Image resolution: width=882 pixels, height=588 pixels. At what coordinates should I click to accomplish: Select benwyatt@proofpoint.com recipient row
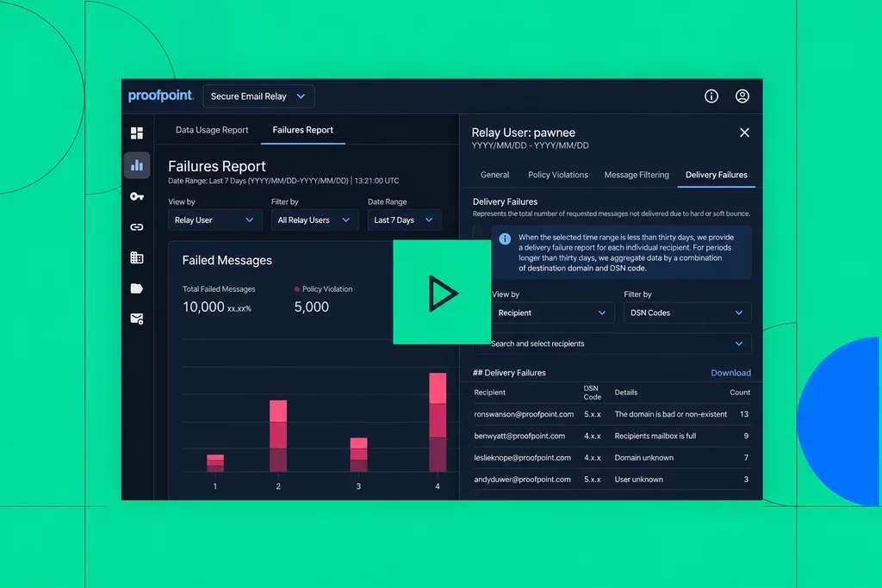pos(612,436)
